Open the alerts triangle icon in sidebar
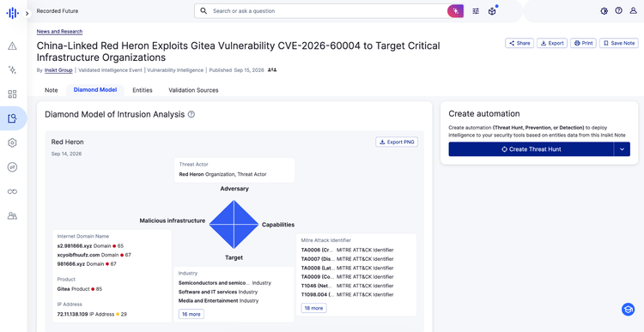 [12, 45]
